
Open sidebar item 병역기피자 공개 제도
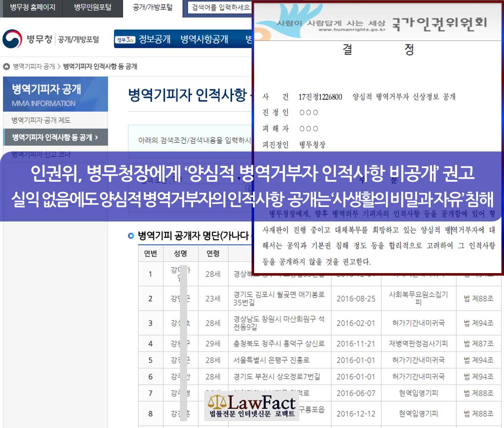click(41, 120)
